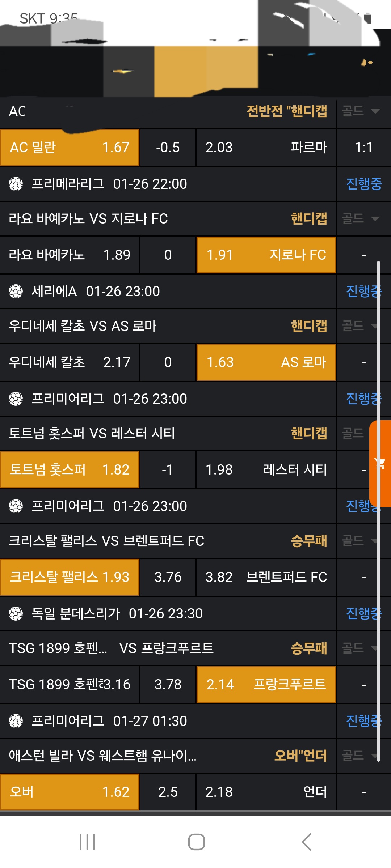Image resolution: width=391 pixels, height=868 pixels.
Task: Tap the orange shopping cart icon
Action: click(381, 463)
